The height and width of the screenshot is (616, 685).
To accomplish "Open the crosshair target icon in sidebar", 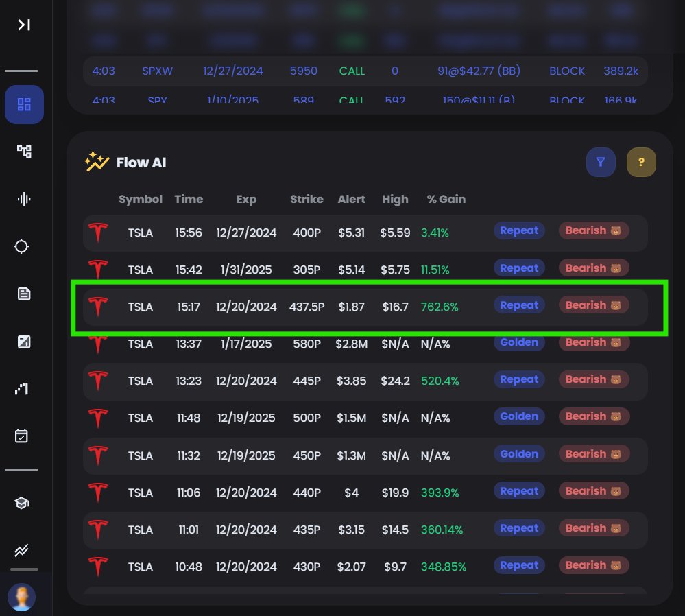I will coord(21,246).
